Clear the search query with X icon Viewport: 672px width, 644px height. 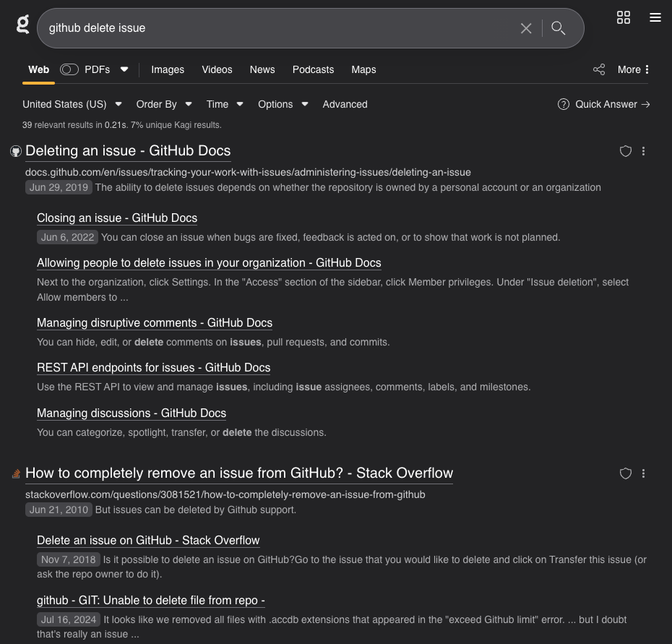(x=526, y=28)
